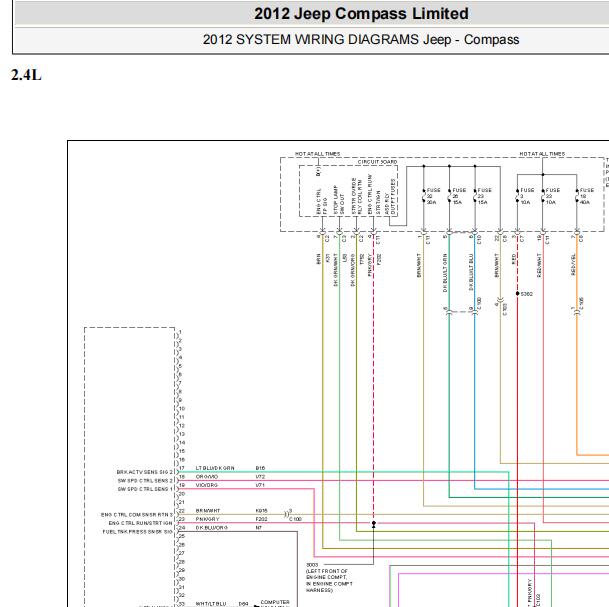The image size is (609, 607).
Task: Click circuit code "B16"
Action: pos(260,468)
